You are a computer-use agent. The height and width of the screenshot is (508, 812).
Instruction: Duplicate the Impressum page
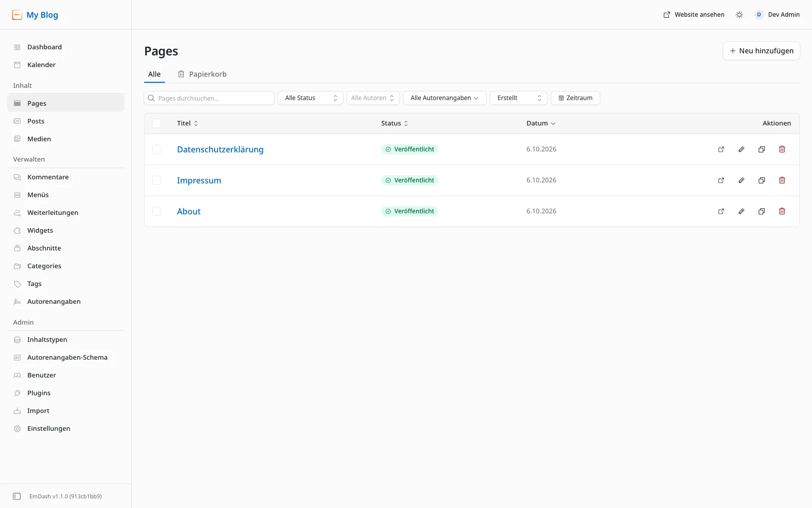tap(762, 180)
